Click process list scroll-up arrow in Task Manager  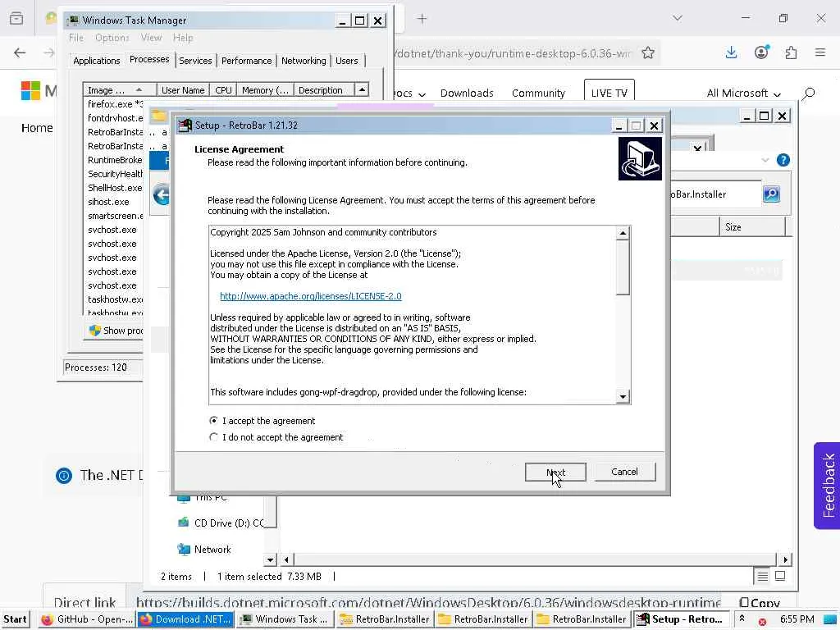[362, 90]
